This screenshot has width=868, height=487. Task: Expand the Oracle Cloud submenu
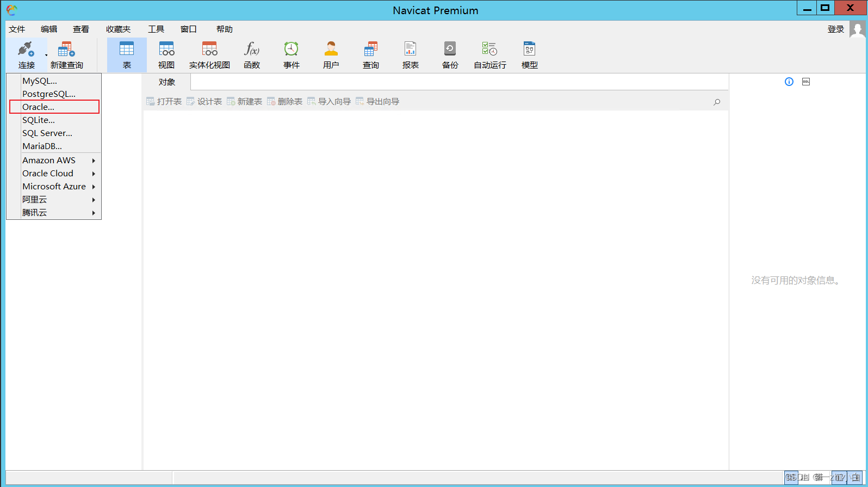point(54,173)
